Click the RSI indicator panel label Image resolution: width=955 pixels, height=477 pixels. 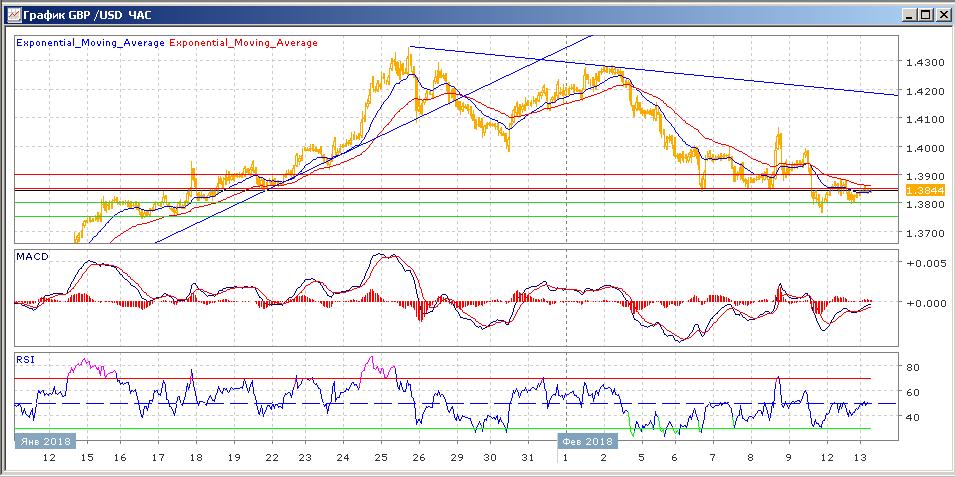click(x=25, y=359)
